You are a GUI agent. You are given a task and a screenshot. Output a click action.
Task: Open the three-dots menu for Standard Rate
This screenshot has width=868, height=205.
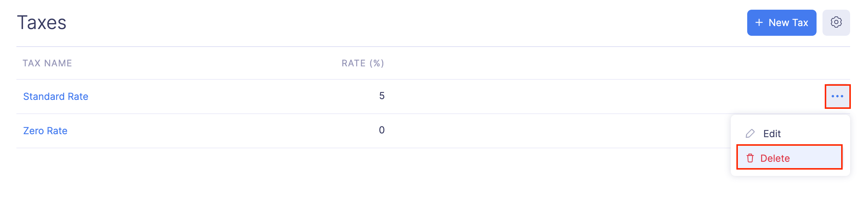[837, 96]
